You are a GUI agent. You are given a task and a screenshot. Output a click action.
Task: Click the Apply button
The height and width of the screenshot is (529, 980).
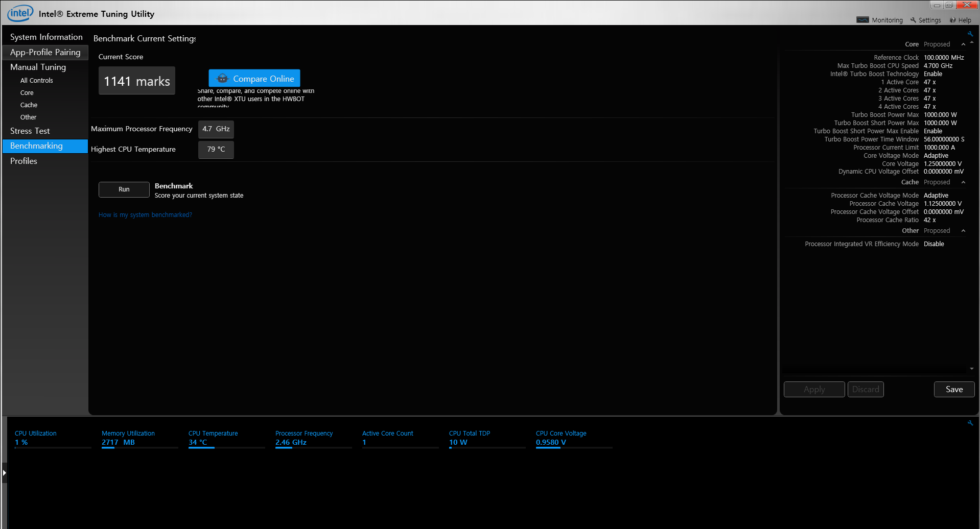[814, 389]
